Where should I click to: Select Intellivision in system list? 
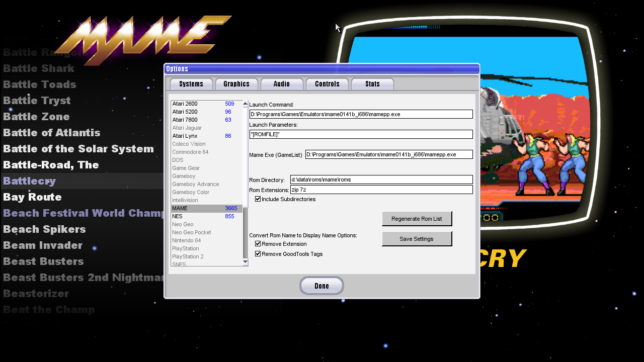(207, 200)
